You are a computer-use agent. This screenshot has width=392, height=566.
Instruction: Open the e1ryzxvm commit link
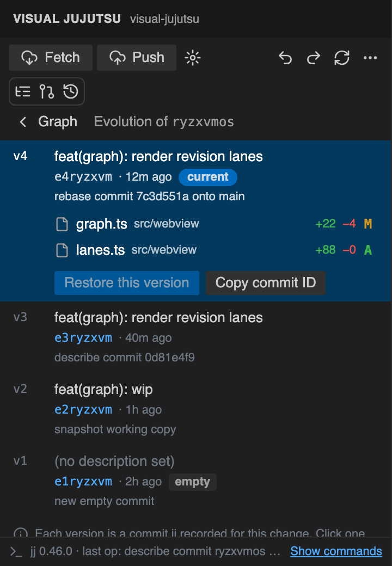pyautogui.click(x=83, y=482)
